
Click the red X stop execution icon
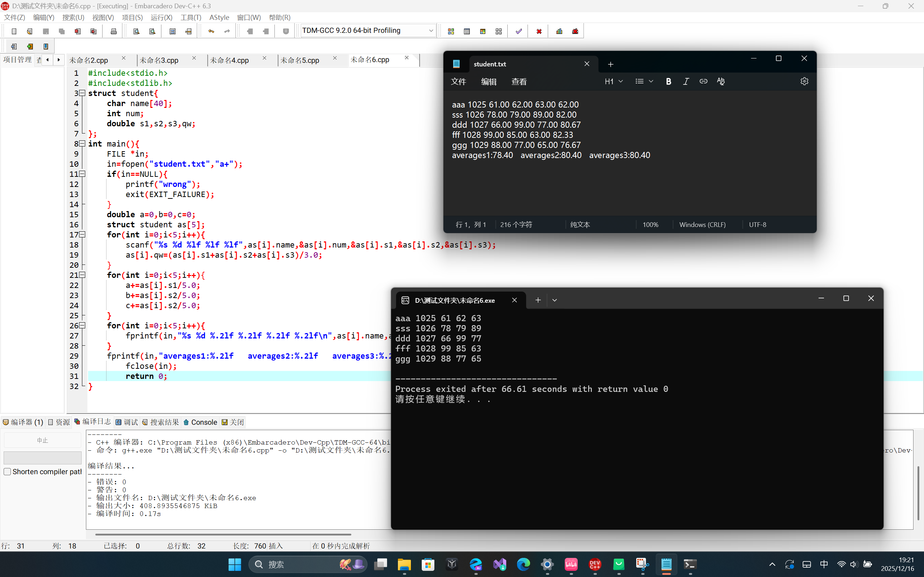539,31
